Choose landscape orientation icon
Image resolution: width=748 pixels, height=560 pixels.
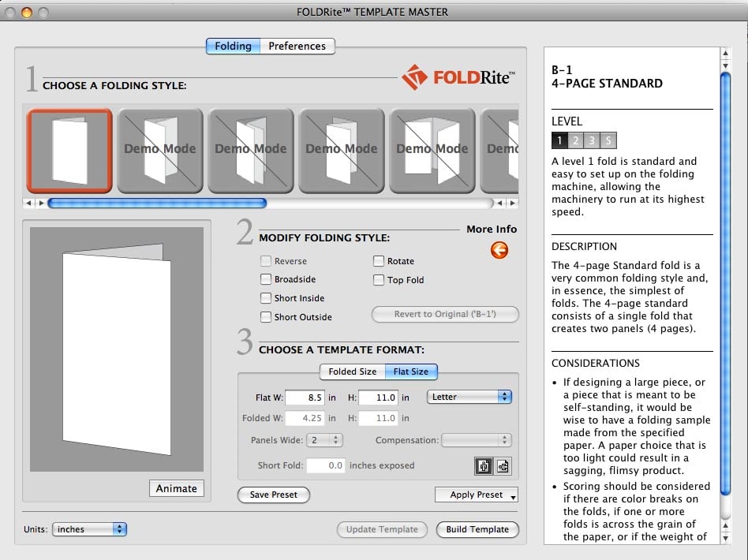[502, 466]
